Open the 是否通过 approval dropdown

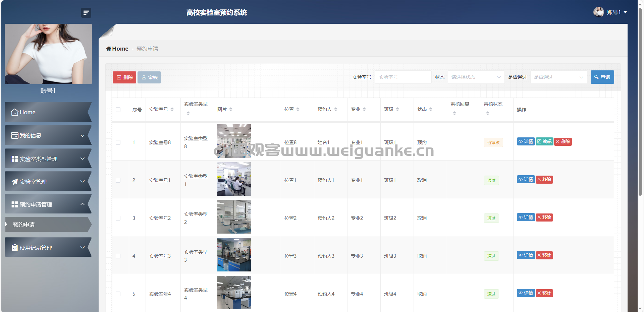coord(558,77)
